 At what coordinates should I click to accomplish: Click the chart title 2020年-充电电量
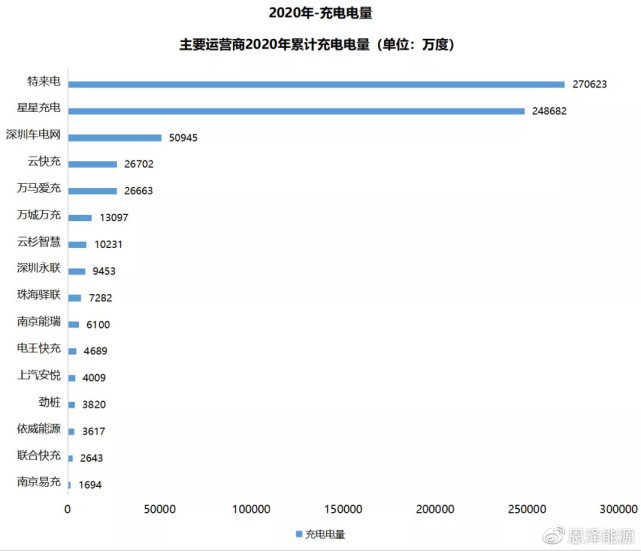tap(320, 13)
